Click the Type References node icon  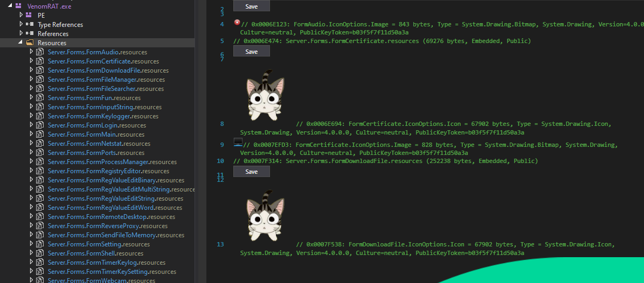tap(30, 25)
